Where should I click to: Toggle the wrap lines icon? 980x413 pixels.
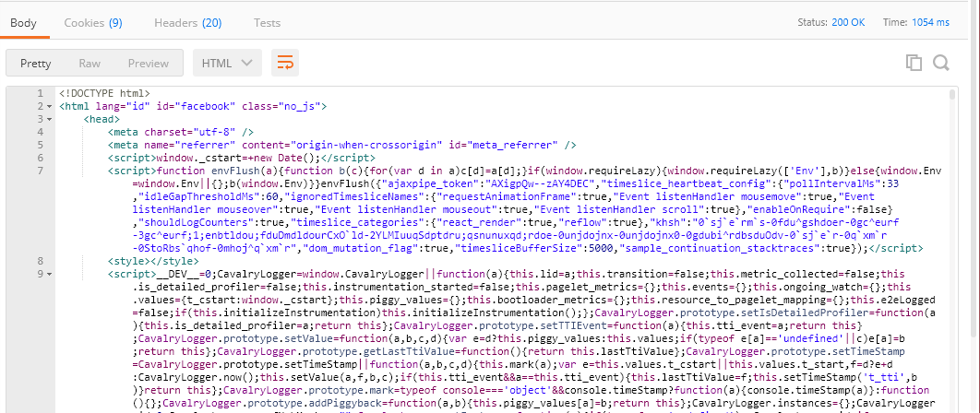tap(285, 63)
